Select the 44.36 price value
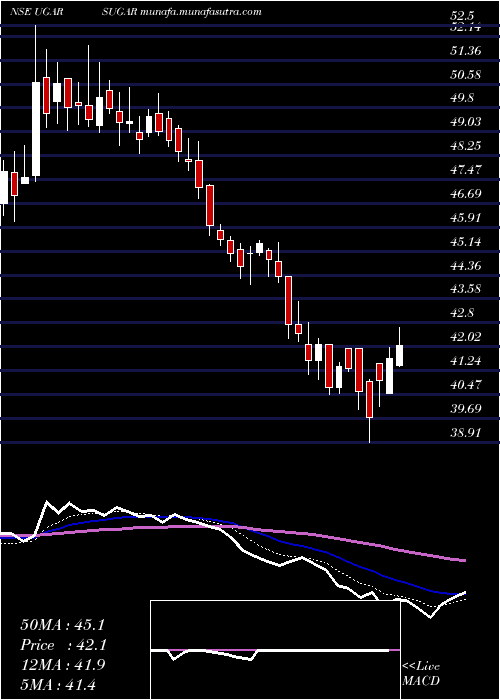The image size is (500, 700). (465, 266)
